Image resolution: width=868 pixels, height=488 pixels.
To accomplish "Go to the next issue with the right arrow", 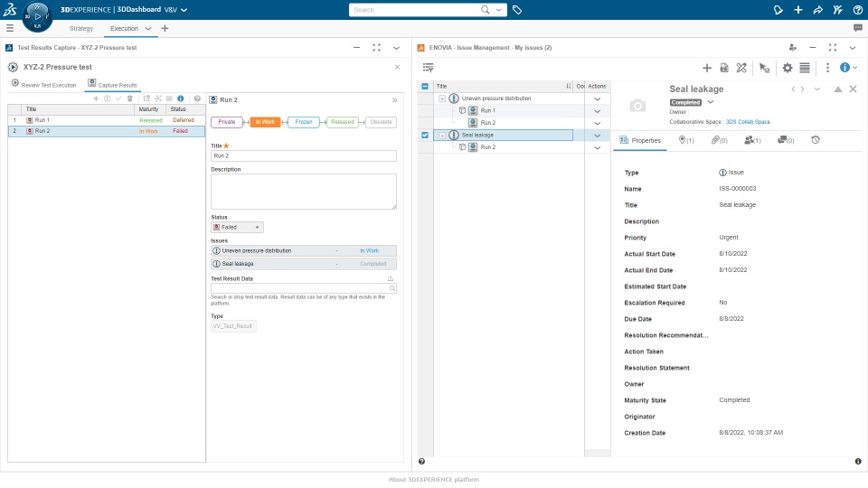I will 802,89.
